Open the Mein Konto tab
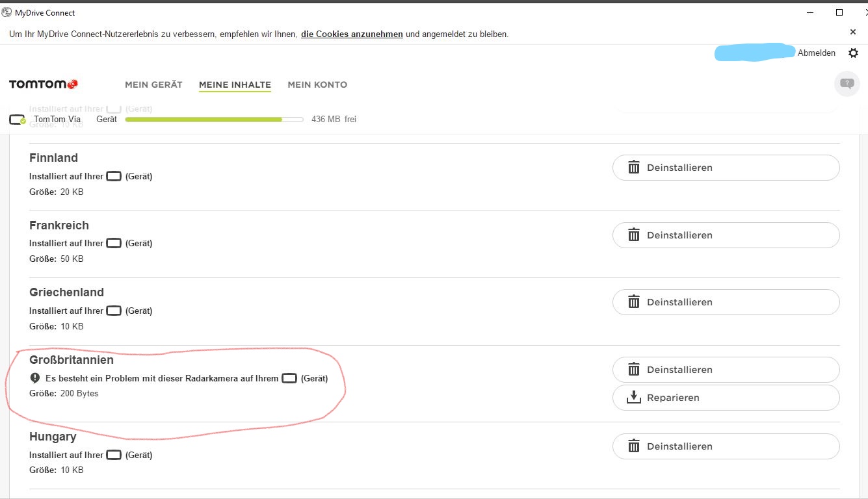868x499 pixels. 317,84
